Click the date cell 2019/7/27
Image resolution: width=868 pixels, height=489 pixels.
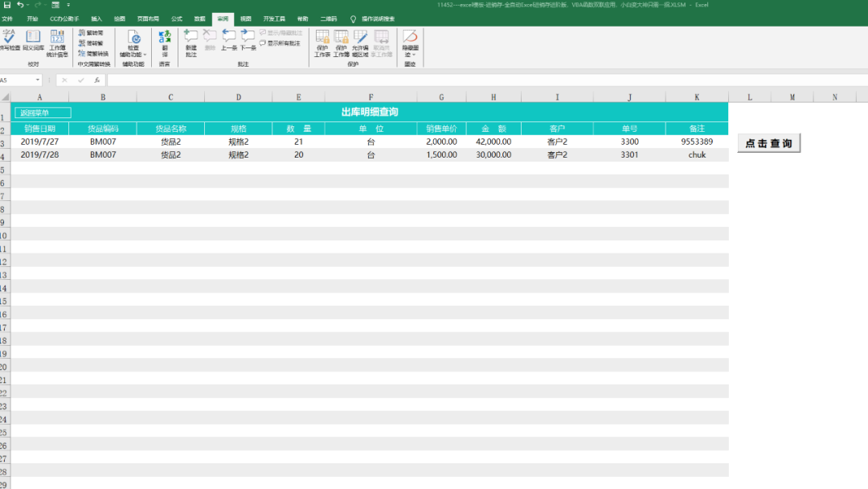(x=40, y=142)
